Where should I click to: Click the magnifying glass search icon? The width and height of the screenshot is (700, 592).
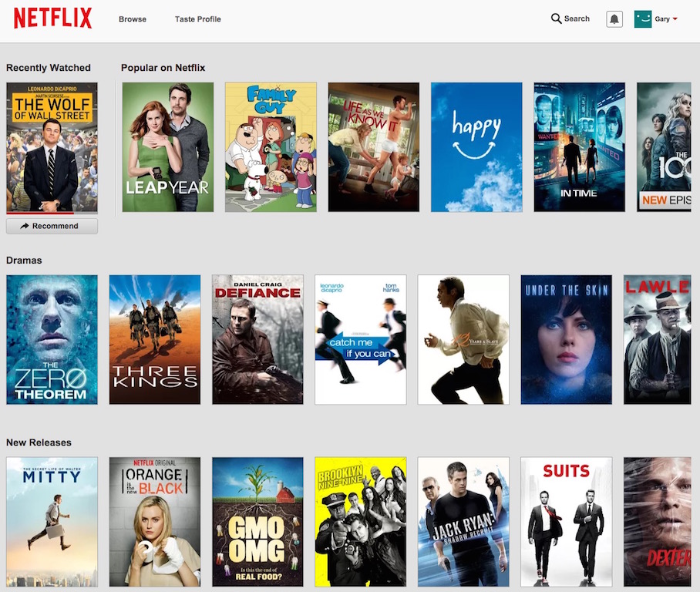coord(556,18)
